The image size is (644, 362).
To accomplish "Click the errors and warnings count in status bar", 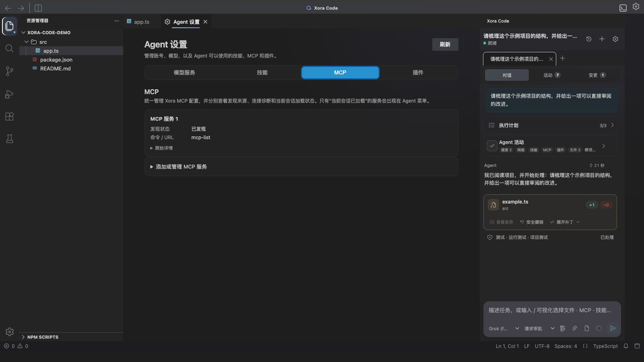I will point(16,346).
